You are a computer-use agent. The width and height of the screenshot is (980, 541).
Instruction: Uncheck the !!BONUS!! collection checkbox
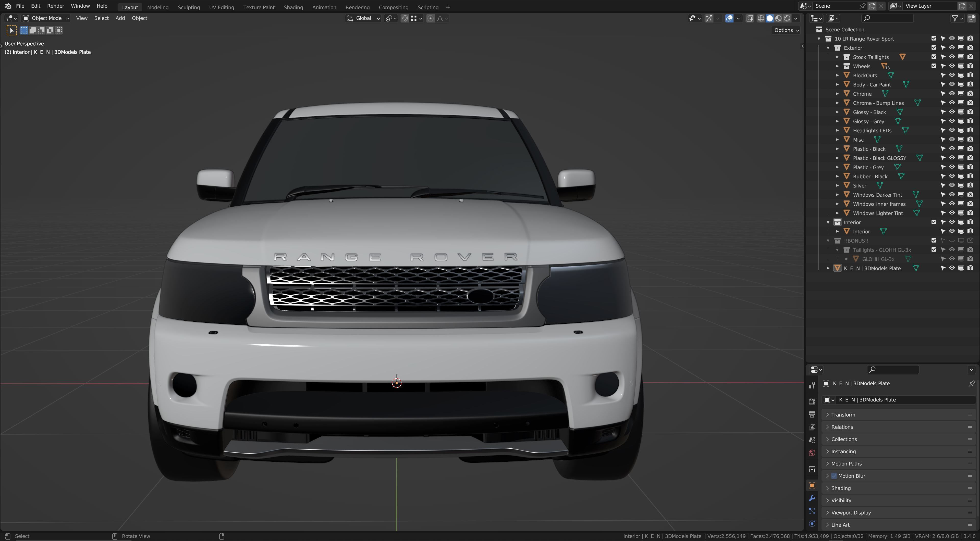(x=934, y=240)
